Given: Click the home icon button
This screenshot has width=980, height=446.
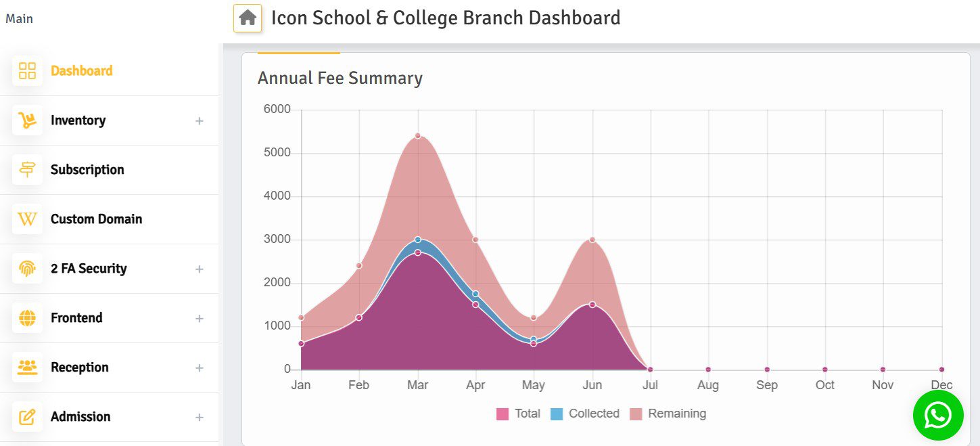Looking at the screenshot, I should pos(248,18).
